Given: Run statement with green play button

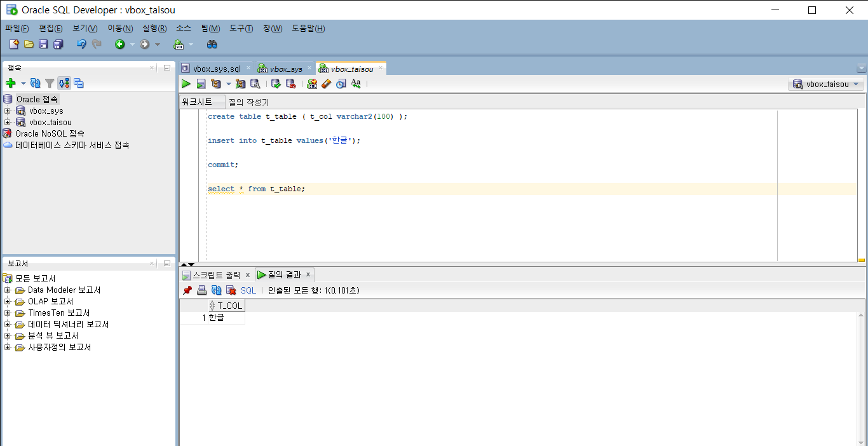Looking at the screenshot, I should click(186, 84).
